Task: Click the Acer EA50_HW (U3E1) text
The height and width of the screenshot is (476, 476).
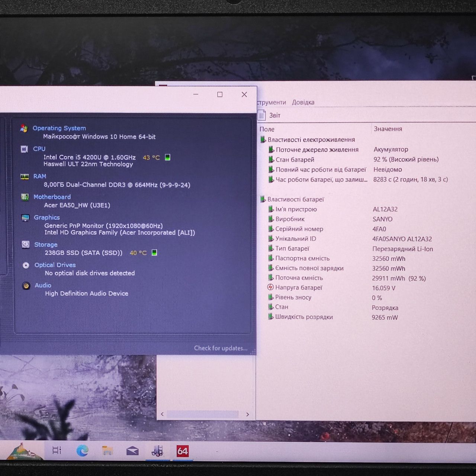Action: (77, 205)
